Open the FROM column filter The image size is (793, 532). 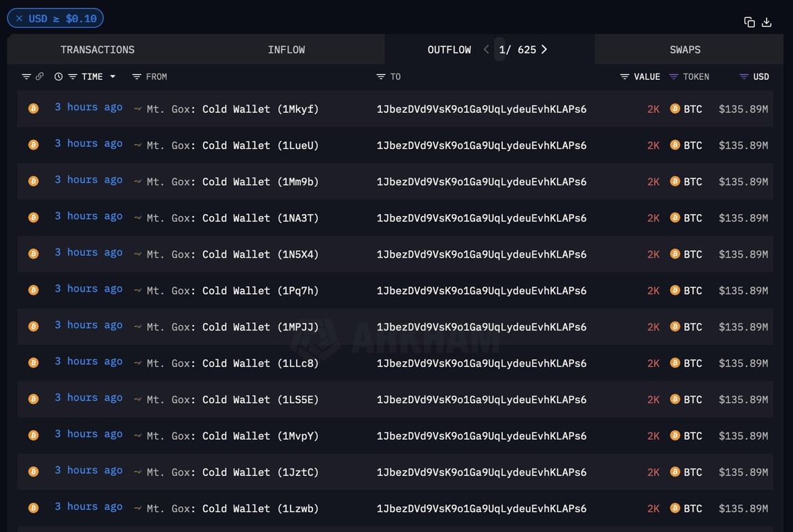[136, 77]
